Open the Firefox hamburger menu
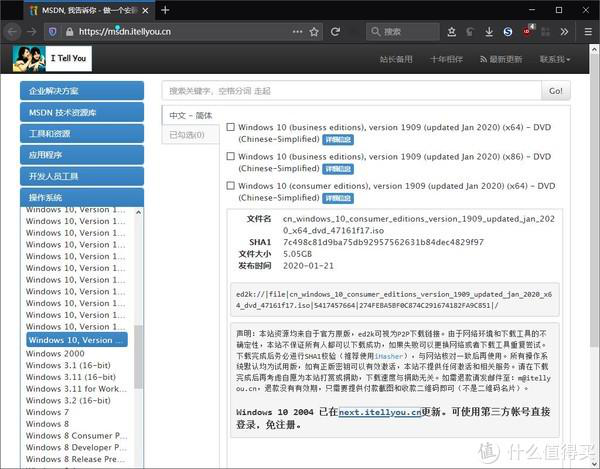This screenshot has height=469, width=600. pos(588,32)
